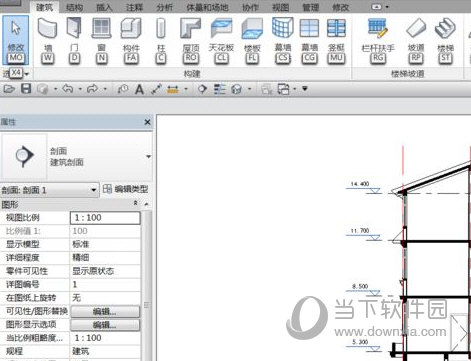
Task: Click the 规程 value 建筑
Action: pyautogui.click(x=105, y=351)
